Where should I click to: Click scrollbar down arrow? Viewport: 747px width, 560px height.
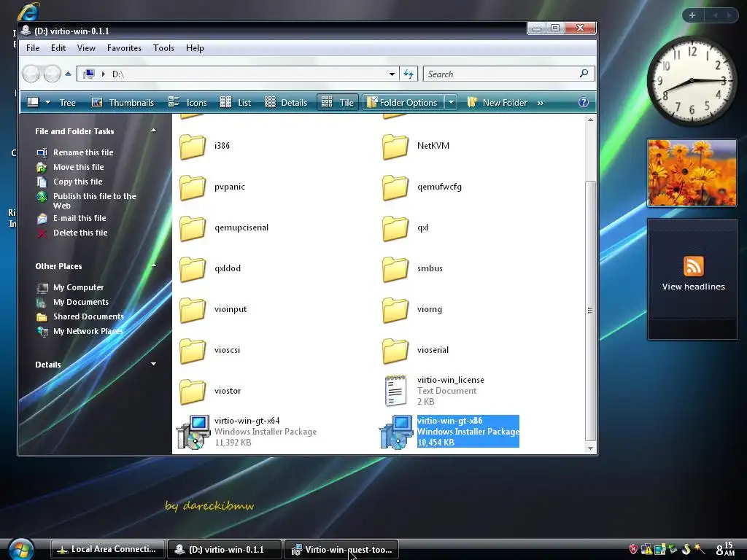click(x=590, y=448)
